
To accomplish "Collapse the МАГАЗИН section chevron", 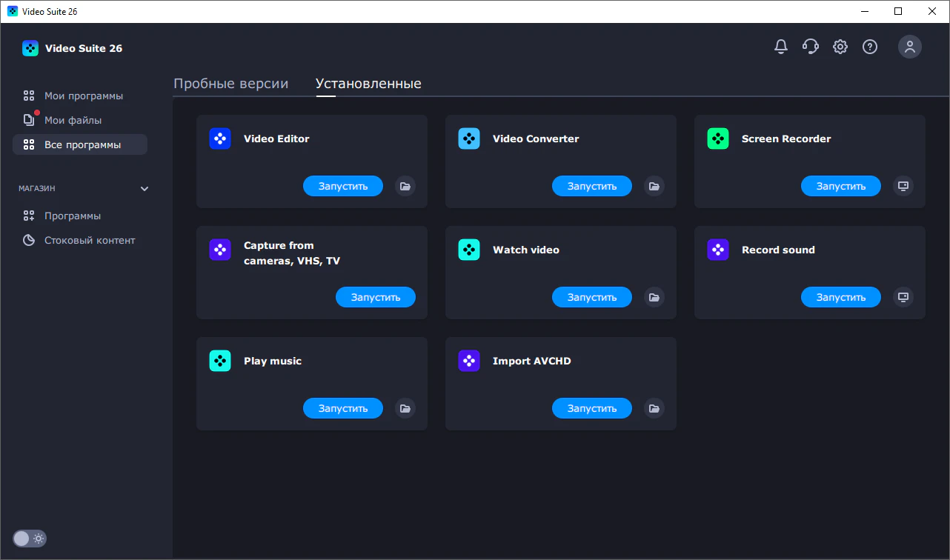I will coord(145,189).
